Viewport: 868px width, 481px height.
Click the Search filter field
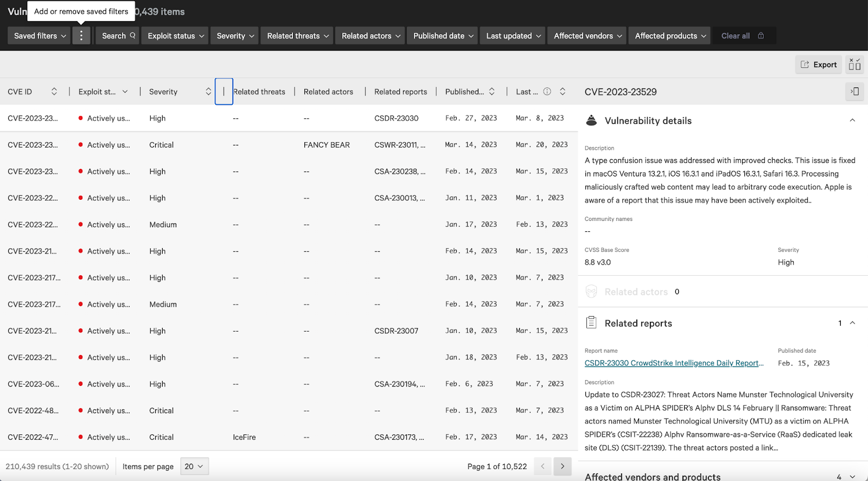tap(118, 36)
